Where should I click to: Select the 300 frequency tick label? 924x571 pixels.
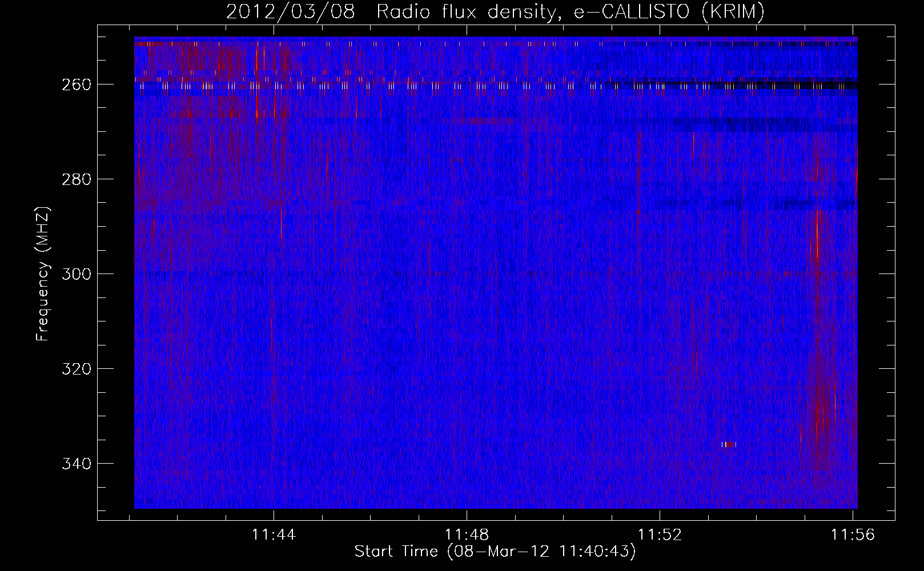coord(77,274)
